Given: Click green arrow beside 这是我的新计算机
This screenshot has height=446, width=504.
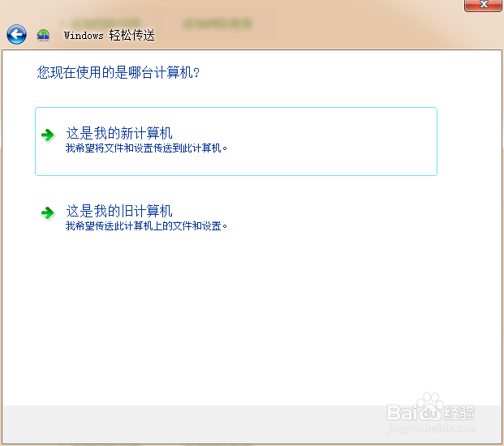Looking at the screenshot, I should 48,135.
